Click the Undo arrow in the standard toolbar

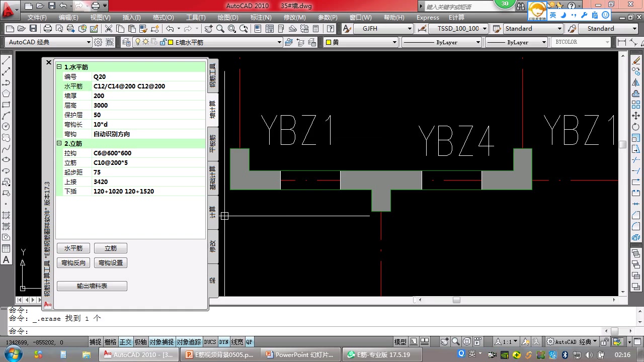170,29
